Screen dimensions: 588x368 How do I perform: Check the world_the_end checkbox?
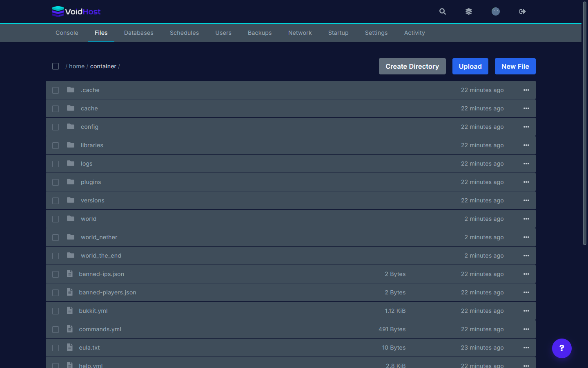(x=56, y=256)
